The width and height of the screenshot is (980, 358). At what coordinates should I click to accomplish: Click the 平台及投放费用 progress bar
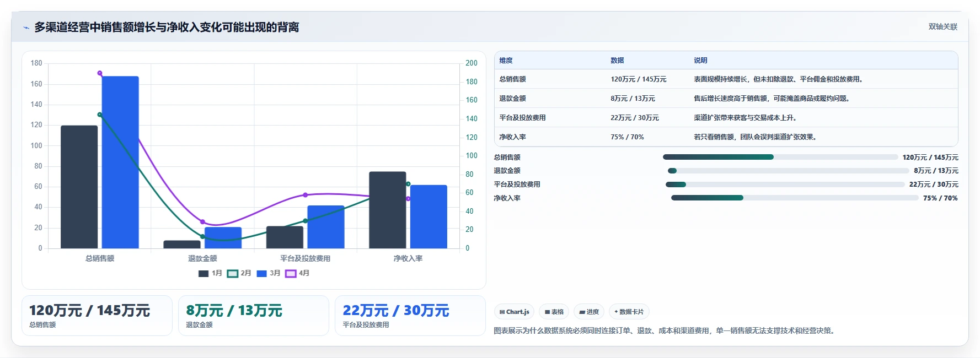785,185
